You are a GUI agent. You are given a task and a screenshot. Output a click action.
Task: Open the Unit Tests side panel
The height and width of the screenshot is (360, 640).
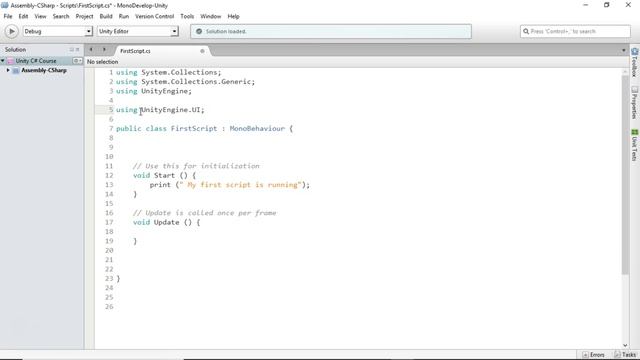coord(634,145)
